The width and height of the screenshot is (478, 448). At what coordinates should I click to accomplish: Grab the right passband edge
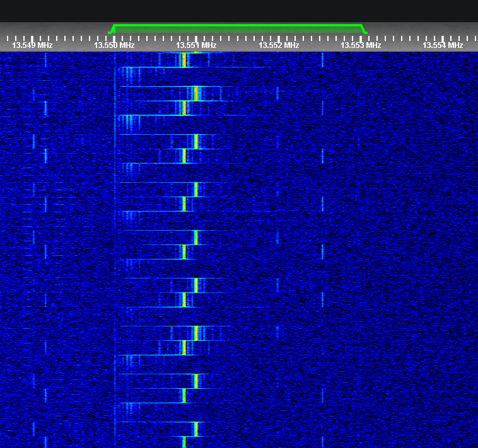(x=364, y=29)
